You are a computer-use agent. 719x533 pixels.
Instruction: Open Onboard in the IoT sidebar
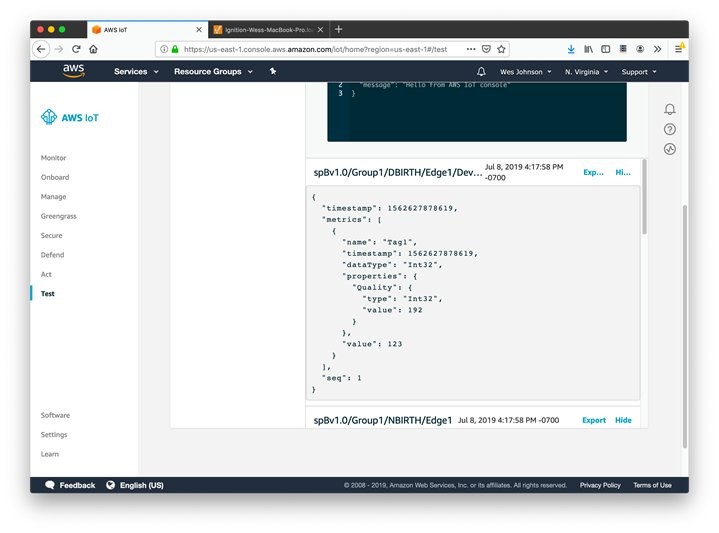55,177
